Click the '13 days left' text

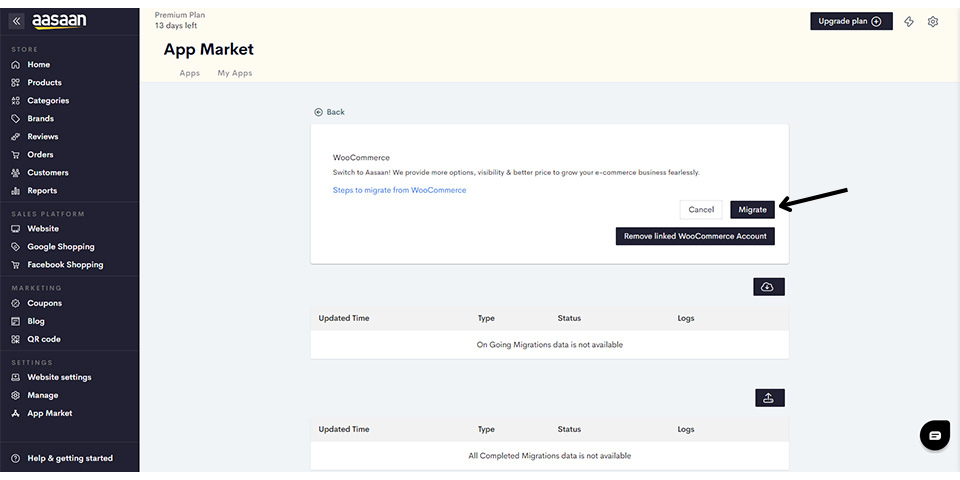pyautogui.click(x=176, y=26)
